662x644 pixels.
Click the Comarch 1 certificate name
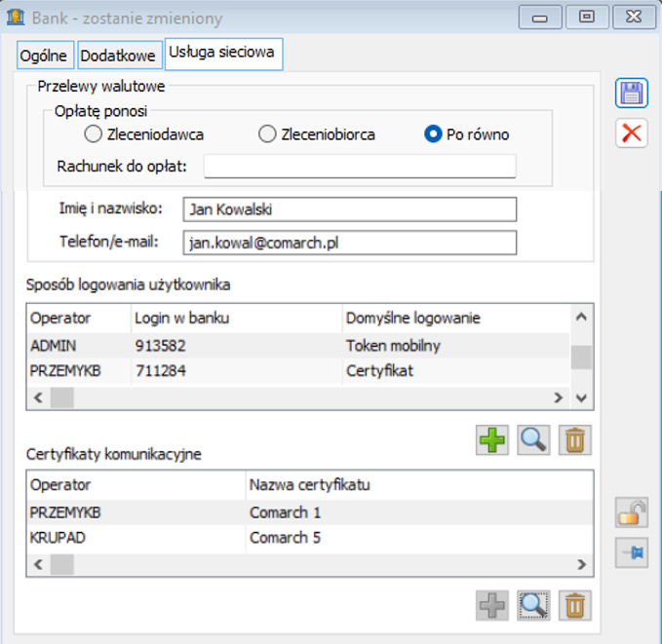click(x=285, y=512)
